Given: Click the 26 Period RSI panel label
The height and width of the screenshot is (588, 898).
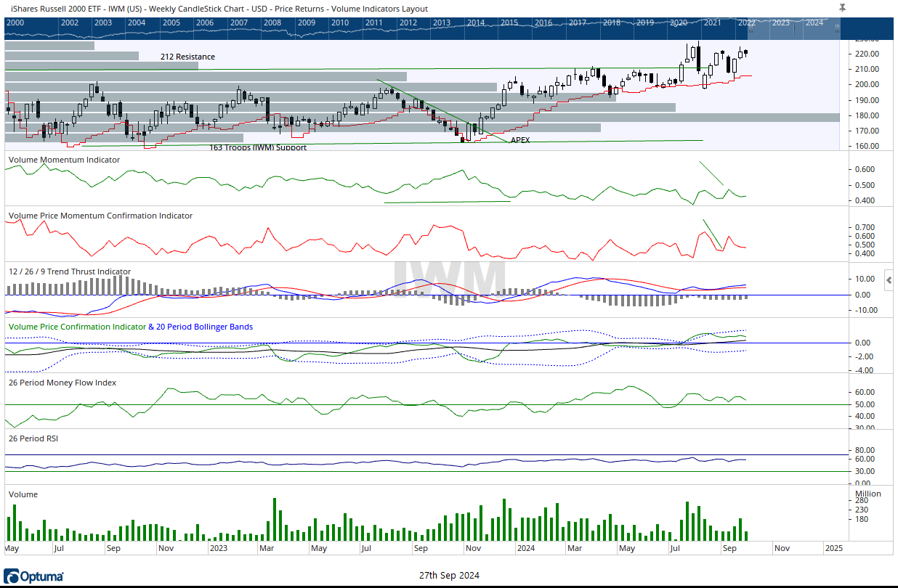Looking at the screenshot, I should point(33,438).
